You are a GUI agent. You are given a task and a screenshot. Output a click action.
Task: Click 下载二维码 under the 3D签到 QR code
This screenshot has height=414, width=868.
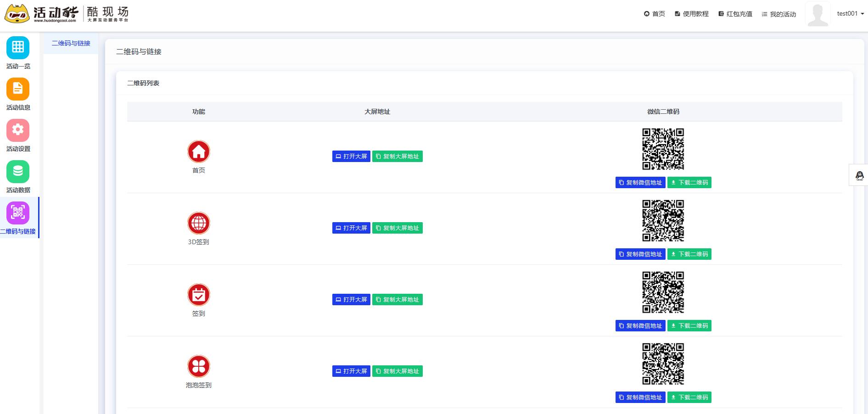pyautogui.click(x=689, y=254)
